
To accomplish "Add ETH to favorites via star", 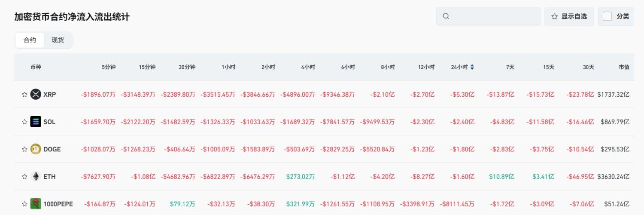I will click(x=24, y=177).
